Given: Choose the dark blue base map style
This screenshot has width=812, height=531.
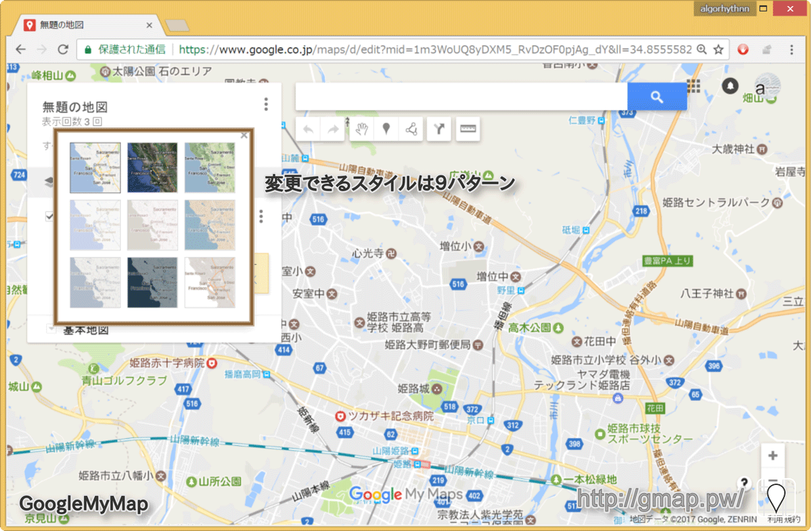Looking at the screenshot, I should (152, 282).
